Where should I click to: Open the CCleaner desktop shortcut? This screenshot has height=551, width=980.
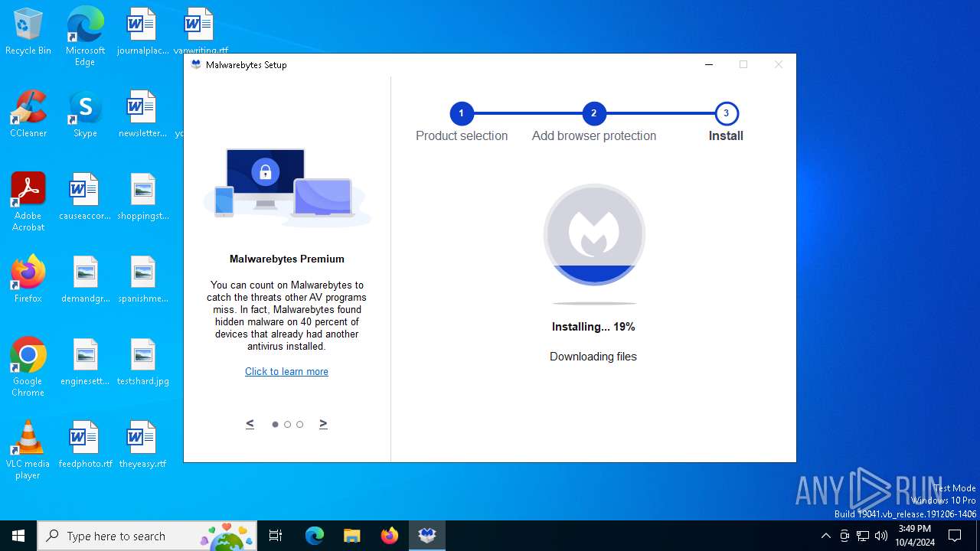pos(28,115)
